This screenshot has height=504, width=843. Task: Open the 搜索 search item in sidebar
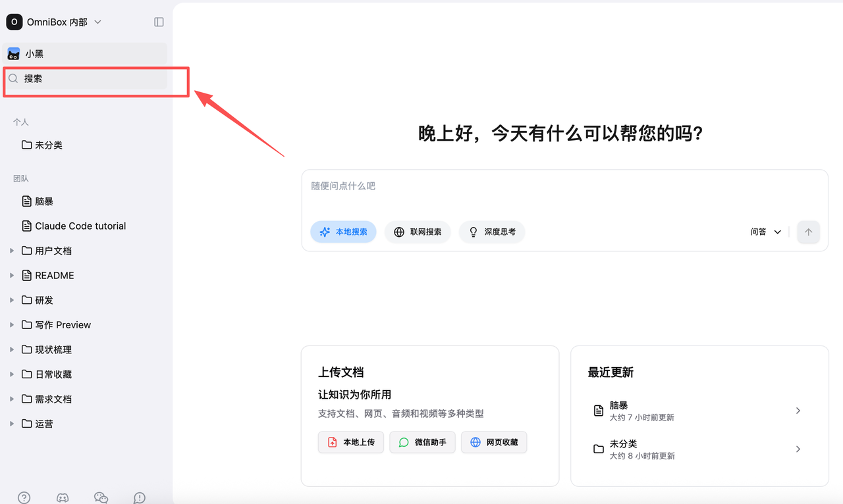[x=86, y=79]
